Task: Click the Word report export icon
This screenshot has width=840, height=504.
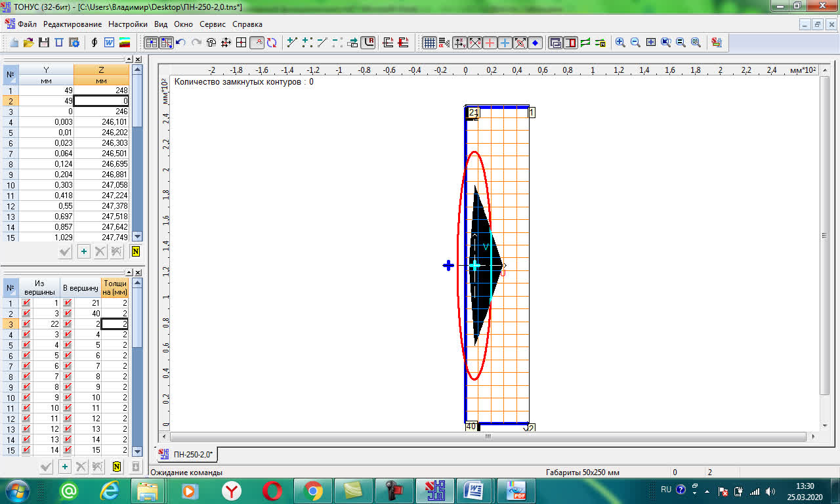Action: coord(110,43)
